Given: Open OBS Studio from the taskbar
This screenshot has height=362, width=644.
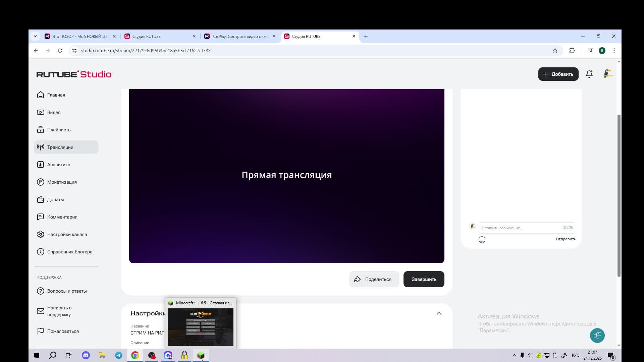Looking at the screenshot, I should pos(152,355).
